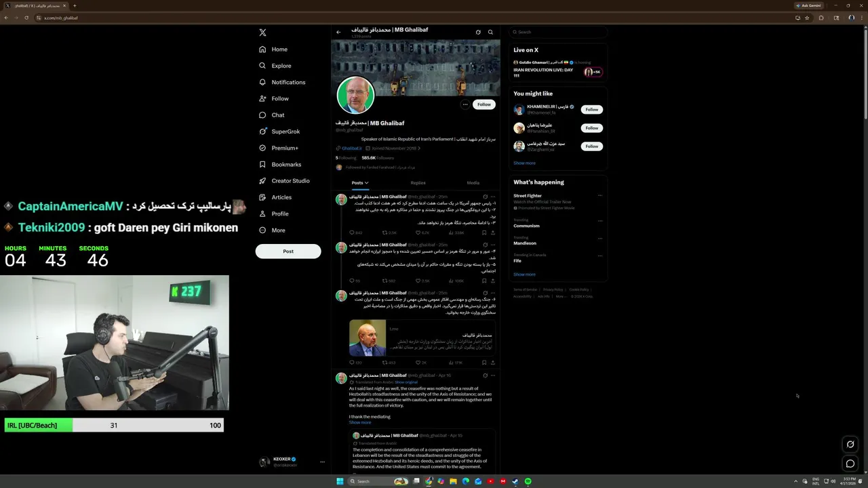Click Ask Gemini in Chrome toolbar
Viewport: 868px width, 488px height.
809,5
